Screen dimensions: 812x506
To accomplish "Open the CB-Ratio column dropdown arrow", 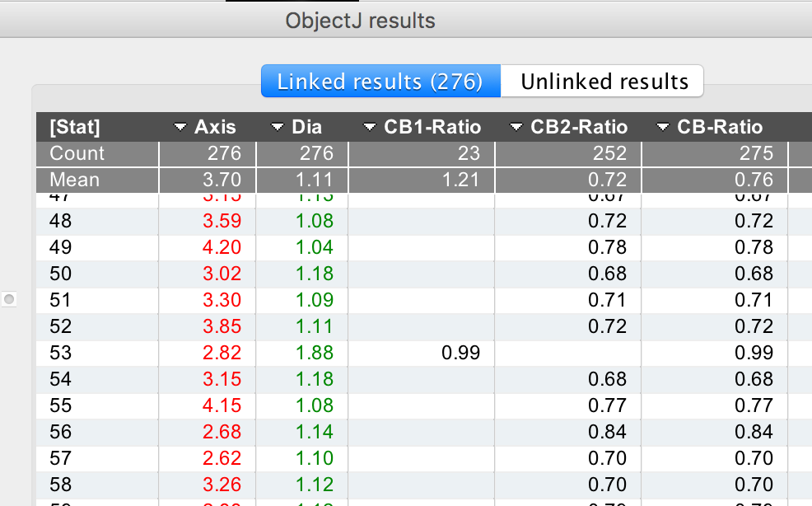I will (663, 127).
